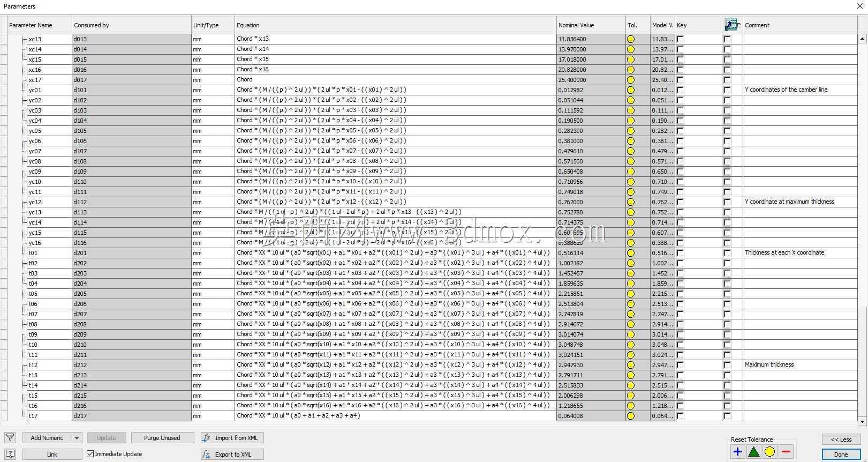The height and width of the screenshot is (462, 868).
Task: Sort by Parameter Name column header
Action: click(40, 25)
